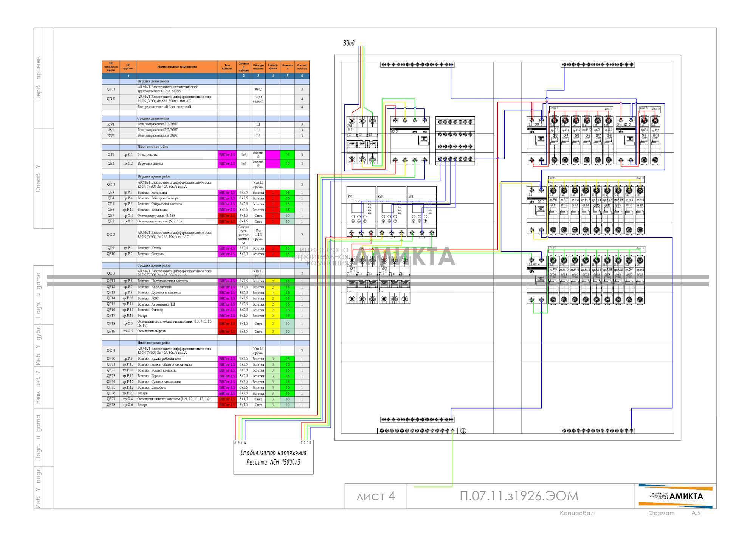Select the Верхняя правая рейка section row
This screenshot has width=756, height=534.
[206, 176]
